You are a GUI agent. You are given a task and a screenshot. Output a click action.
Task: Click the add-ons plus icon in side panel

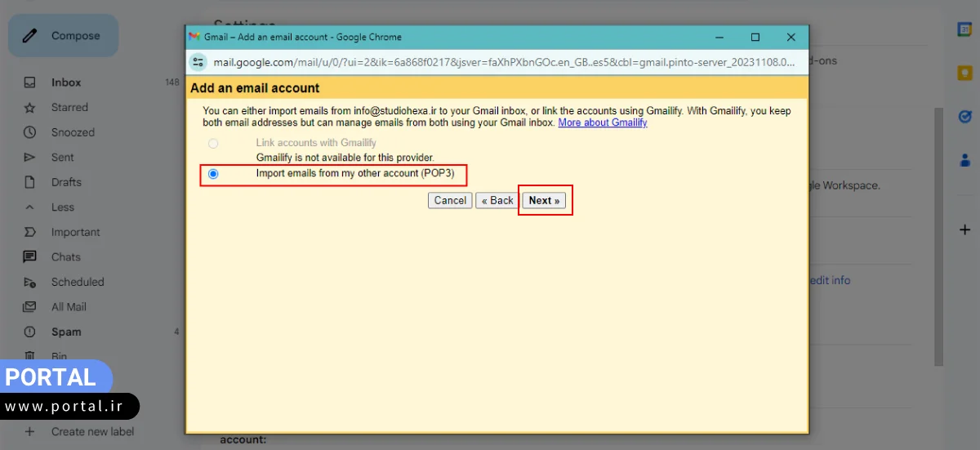click(964, 230)
